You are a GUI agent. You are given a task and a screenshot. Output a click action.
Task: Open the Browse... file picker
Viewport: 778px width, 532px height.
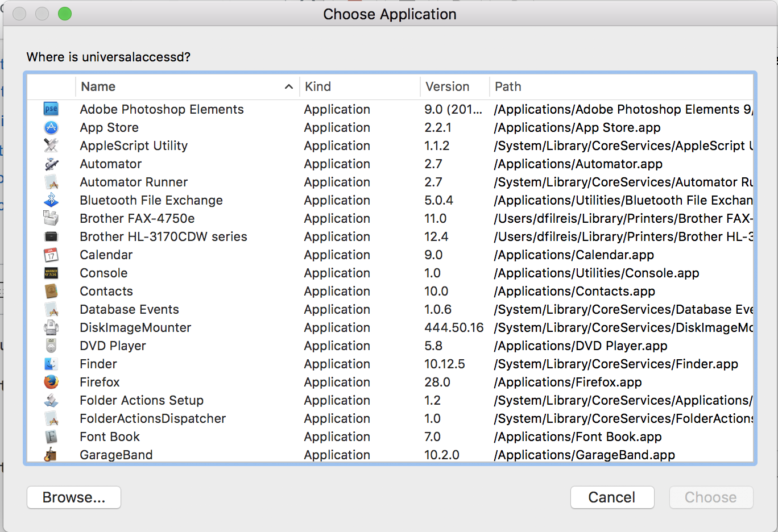(74, 497)
